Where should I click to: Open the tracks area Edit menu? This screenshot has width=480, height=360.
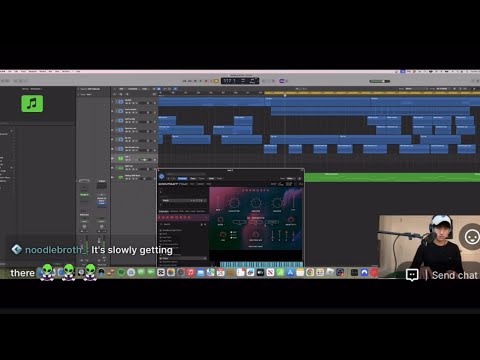click(121, 89)
